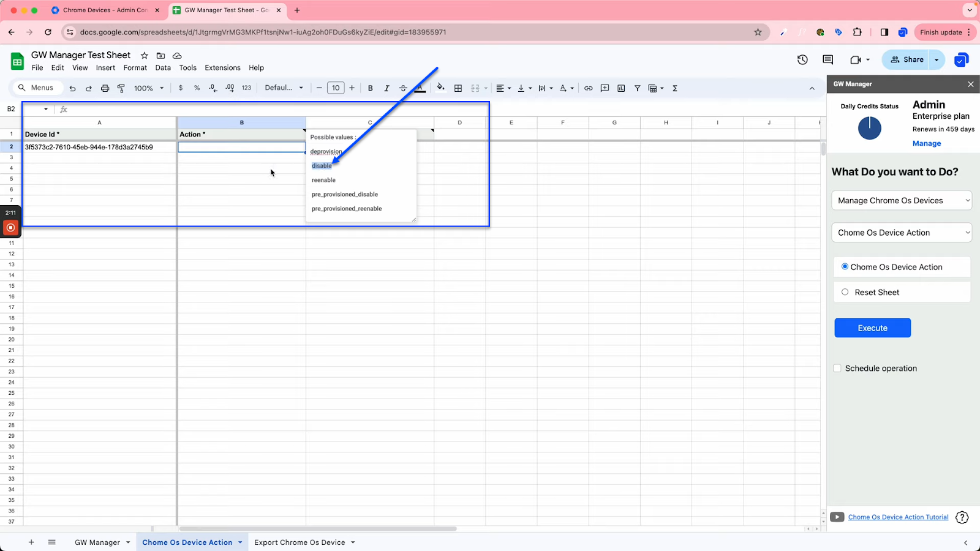The image size is (980, 551).
Task: Open the borders tool
Action: click(458, 88)
